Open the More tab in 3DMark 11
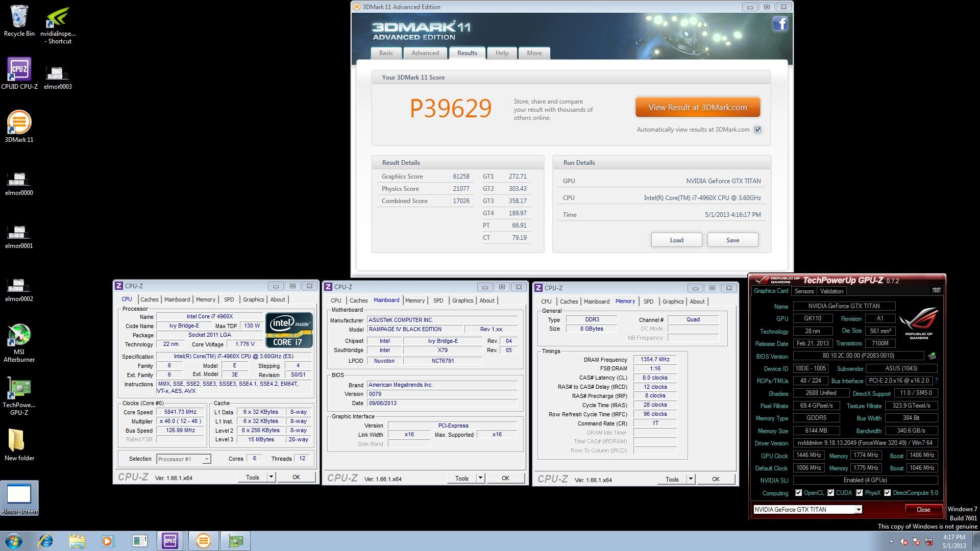The width and height of the screenshot is (980, 551). [x=534, y=53]
